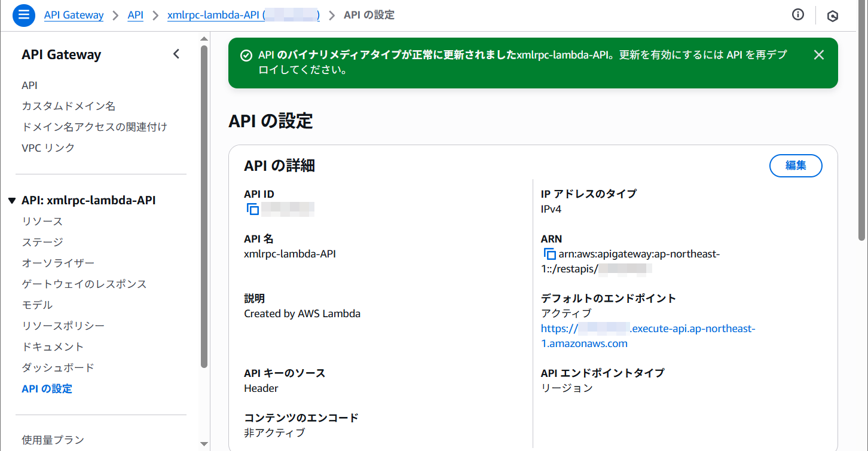Screen dimensions: 868x451
Task: Navigate to カスタムドメイン名 in sidebar
Action: click(69, 106)
